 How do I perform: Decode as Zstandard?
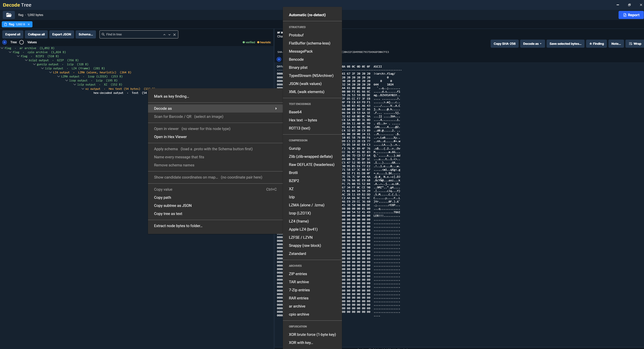coord(312,253)
